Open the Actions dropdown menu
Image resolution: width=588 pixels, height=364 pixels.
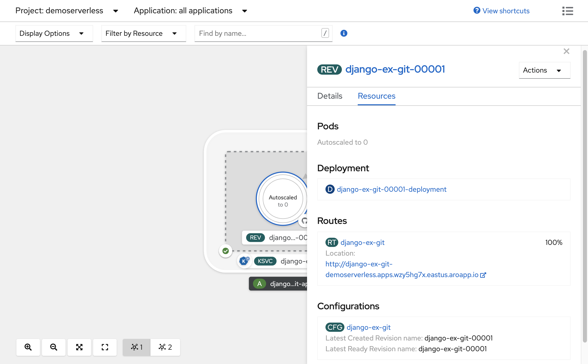coord(543,70)
